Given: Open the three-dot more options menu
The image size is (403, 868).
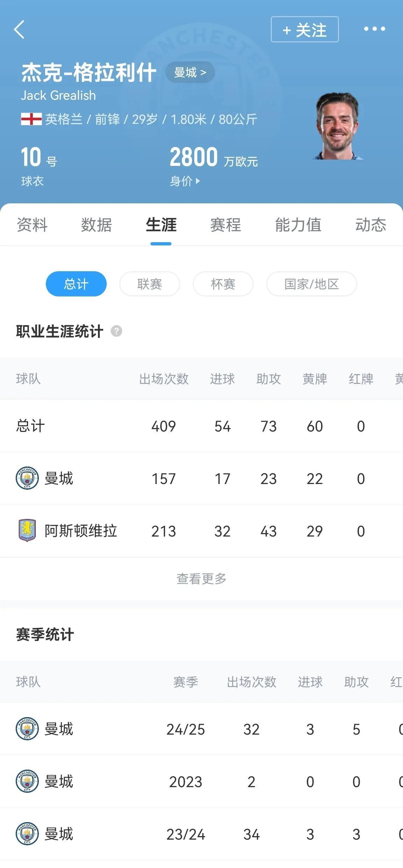Looking at the screenshot, I should click(x=374, y=29).
